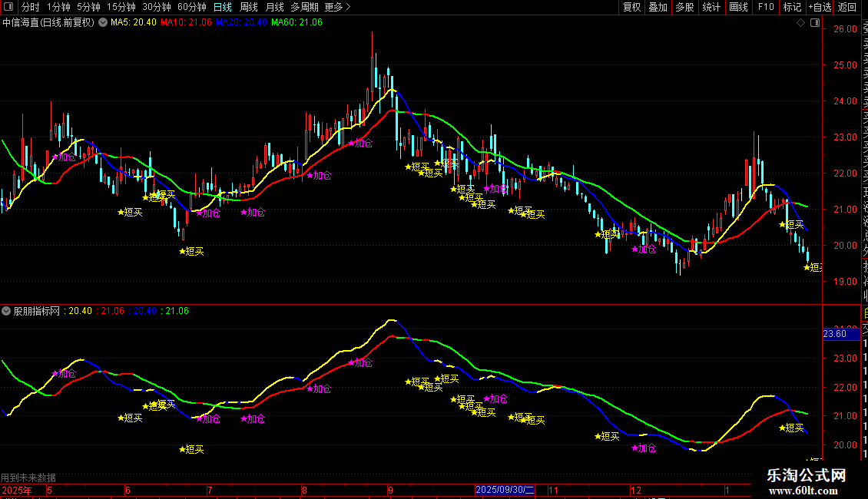The width and height of the screenshot is (868, 499).
Task: Click the 标记 mark tool
Action: pyautogui.click(x=792, y=7)
